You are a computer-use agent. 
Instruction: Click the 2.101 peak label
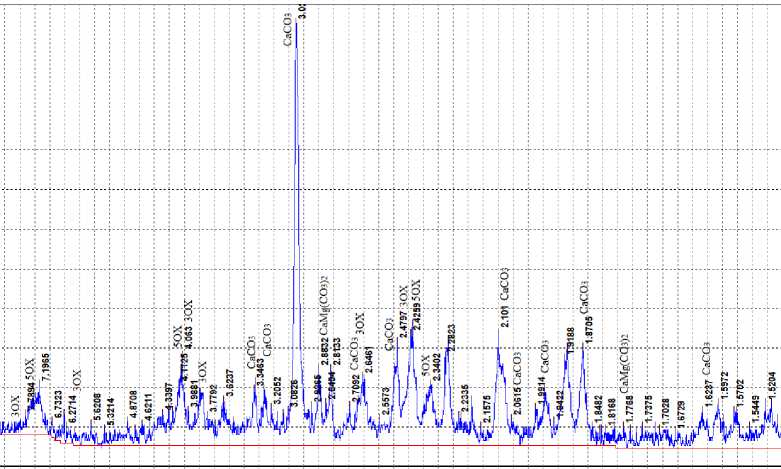click(505, 316)
